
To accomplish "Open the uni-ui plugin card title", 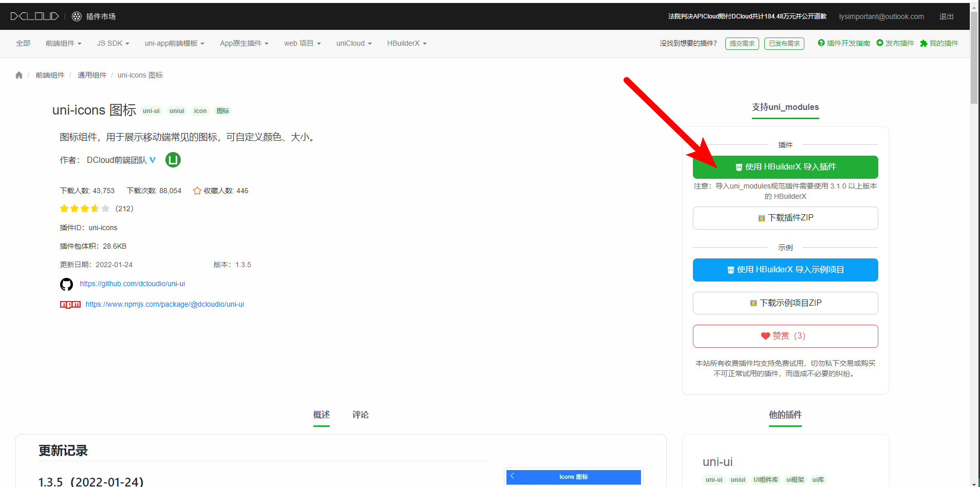I will point(718,462).
